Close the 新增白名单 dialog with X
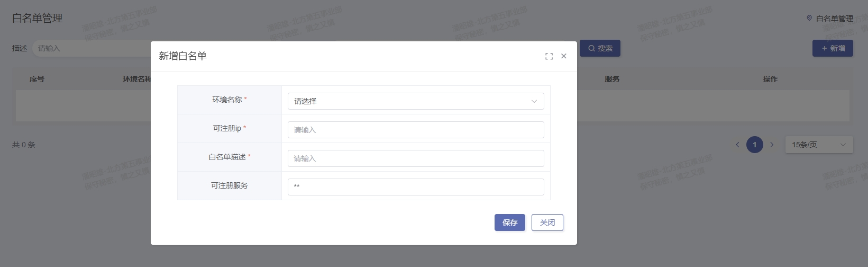 click(x=564, y=56)
